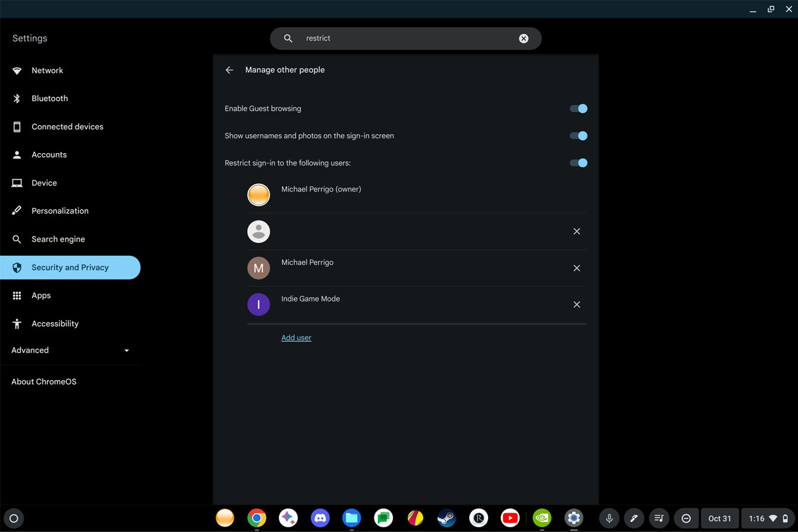Expand the Advanced section in the sidebar
This screenshot has height=532, width=798.
click(70, 351)
